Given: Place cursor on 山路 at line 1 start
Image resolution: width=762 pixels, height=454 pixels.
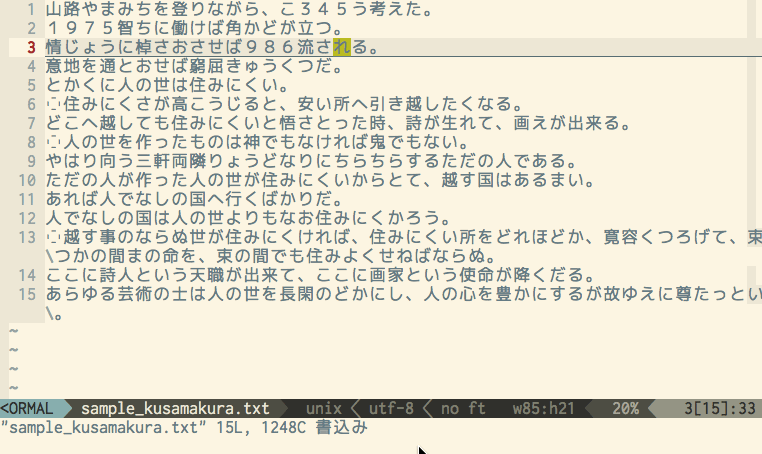Looking at the screenshot, I should pos(64,9).
